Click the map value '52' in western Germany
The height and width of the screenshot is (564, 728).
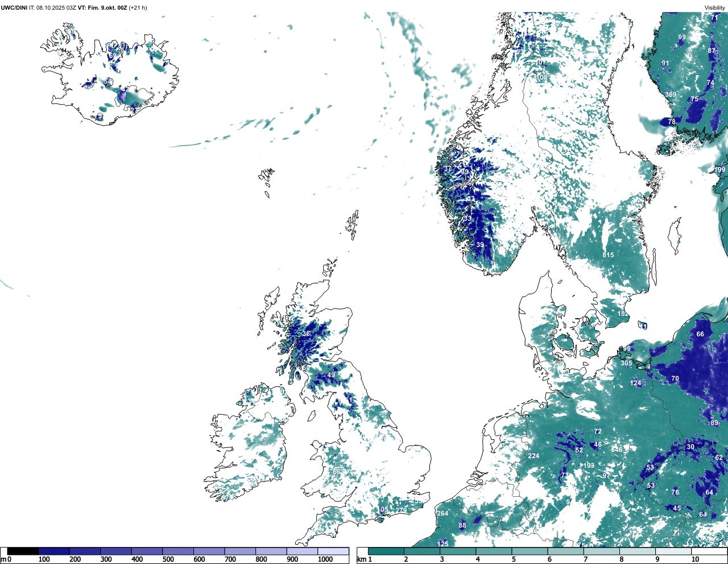[579, 450]
